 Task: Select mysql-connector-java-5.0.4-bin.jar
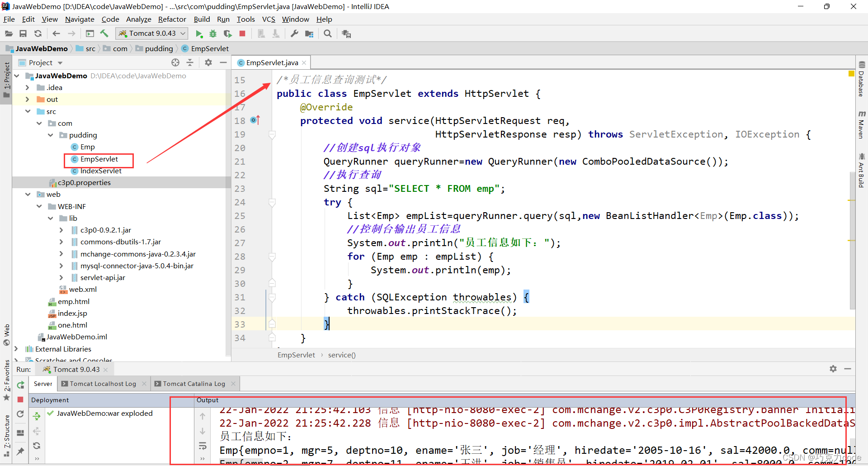click(137, 266)
